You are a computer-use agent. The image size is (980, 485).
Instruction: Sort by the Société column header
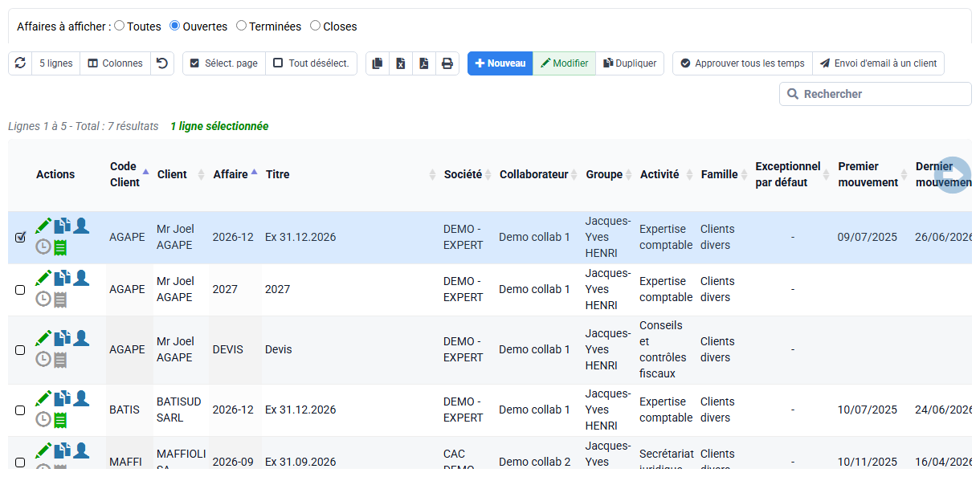tap(468, 174)
